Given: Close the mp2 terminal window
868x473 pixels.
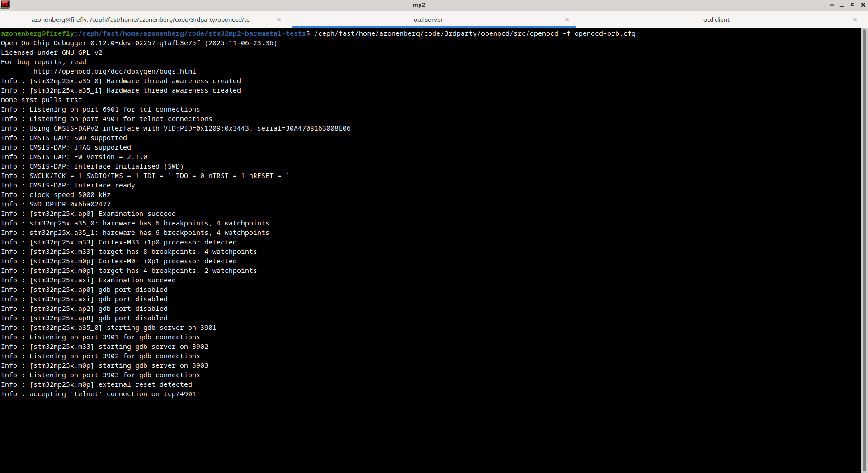Looking at the screenshot, I should click(863, 5).
